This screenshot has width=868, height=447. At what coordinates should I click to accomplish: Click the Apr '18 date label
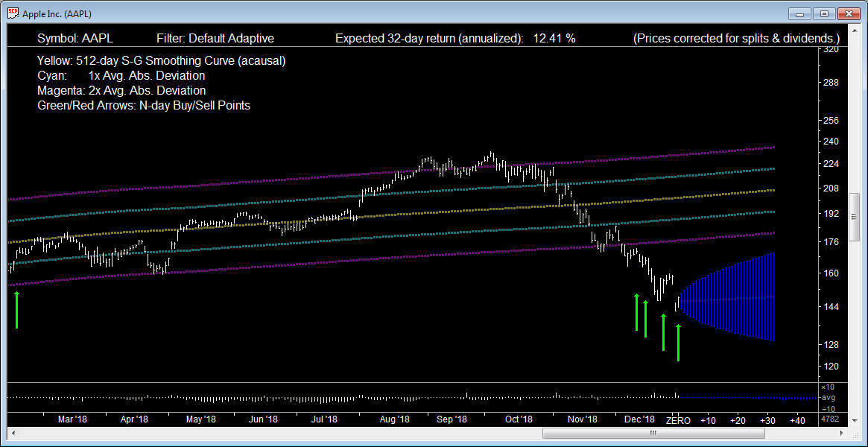(135, 420)
